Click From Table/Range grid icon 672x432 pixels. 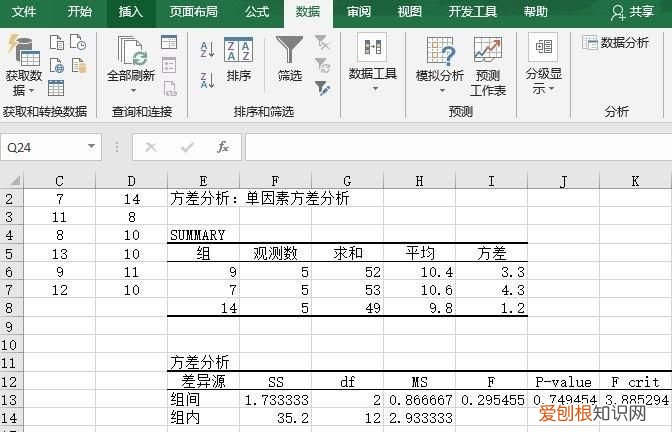pyautogui.click(x=56, y=88)
